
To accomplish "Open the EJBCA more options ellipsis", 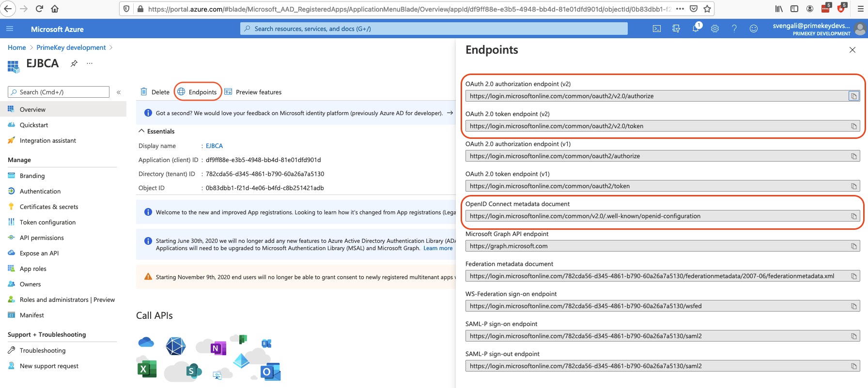I will [90, 63].
